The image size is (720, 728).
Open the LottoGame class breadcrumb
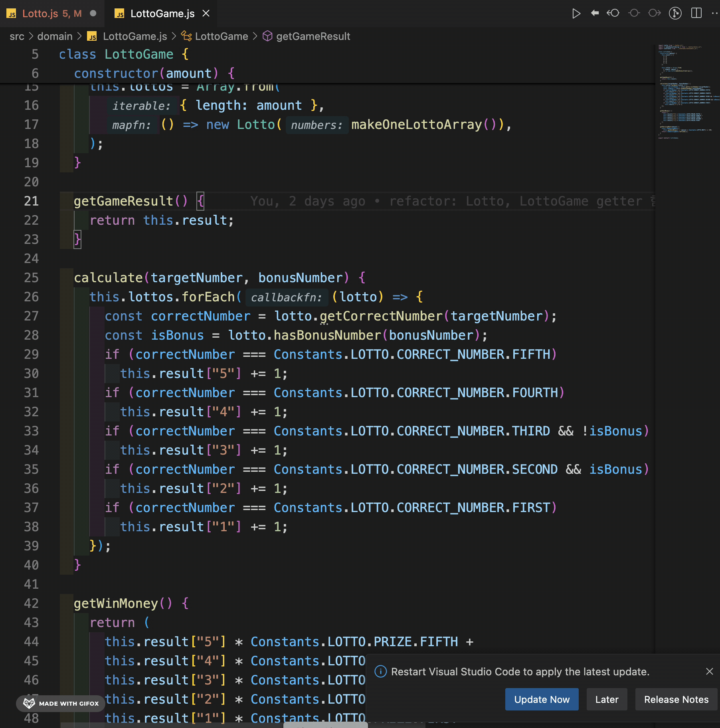coord(222,36)
